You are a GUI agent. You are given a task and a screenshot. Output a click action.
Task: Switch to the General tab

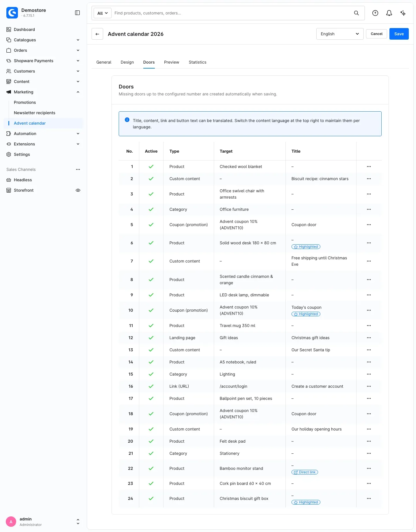[104, 62]
